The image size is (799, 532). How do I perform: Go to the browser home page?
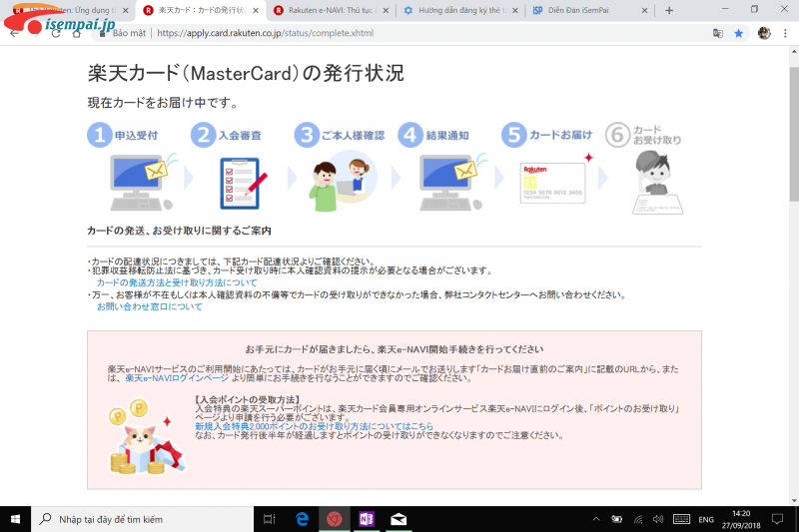coord(77,34)
